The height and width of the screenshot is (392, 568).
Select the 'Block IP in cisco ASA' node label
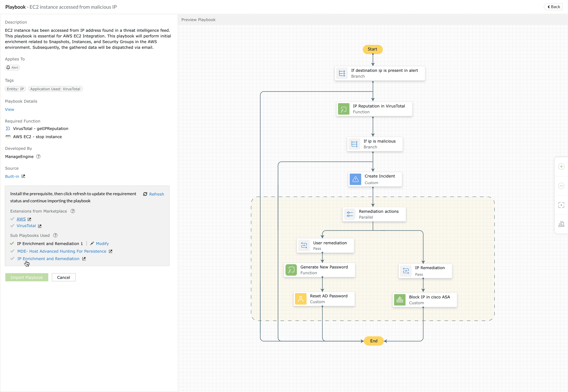[x=429, y=297]
